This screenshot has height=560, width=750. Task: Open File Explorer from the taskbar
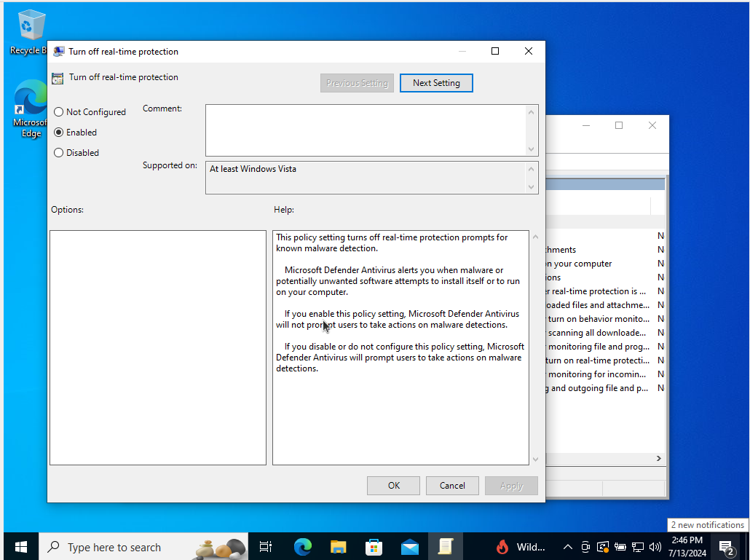[x=338, y=547]
